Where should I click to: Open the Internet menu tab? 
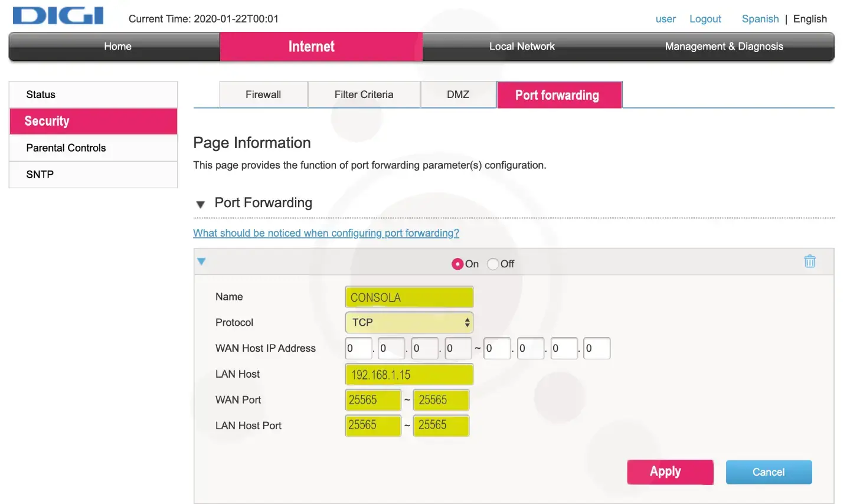point(321,47)
